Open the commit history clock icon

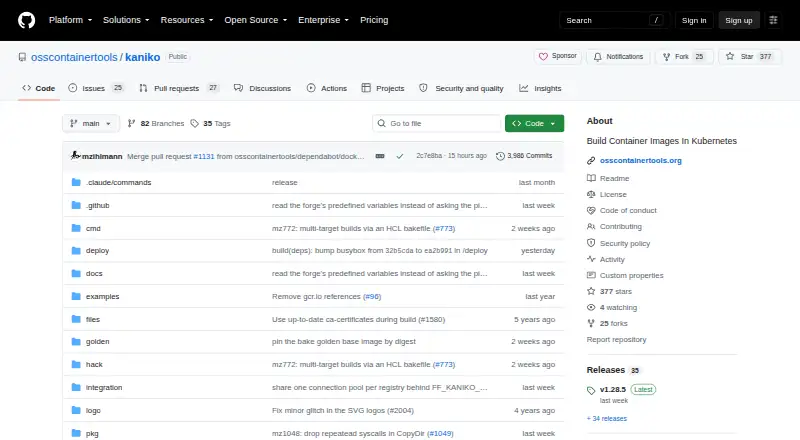500,156
